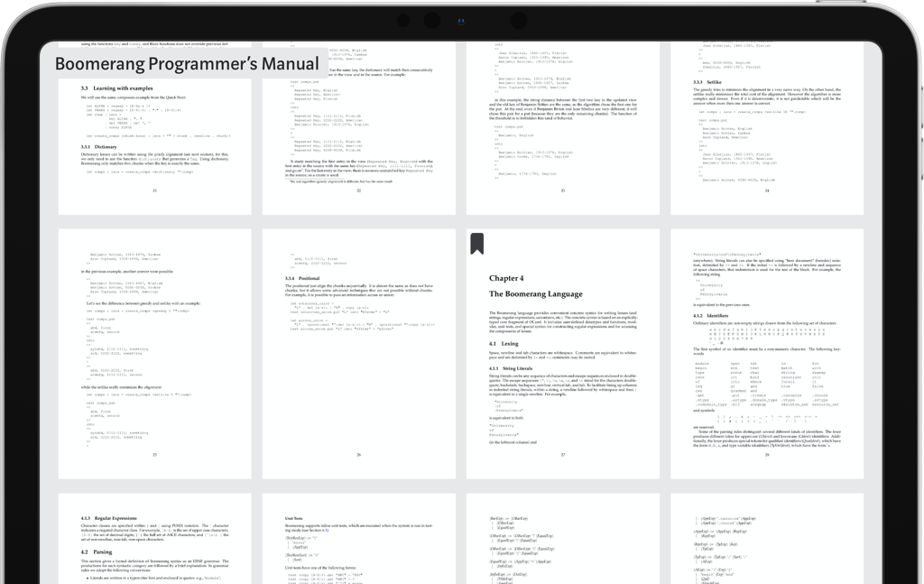Open thumbnail with '.canonize' AppExp grammar rules
The width and height of the screenshot is (924, 584).
coord(767,539)
